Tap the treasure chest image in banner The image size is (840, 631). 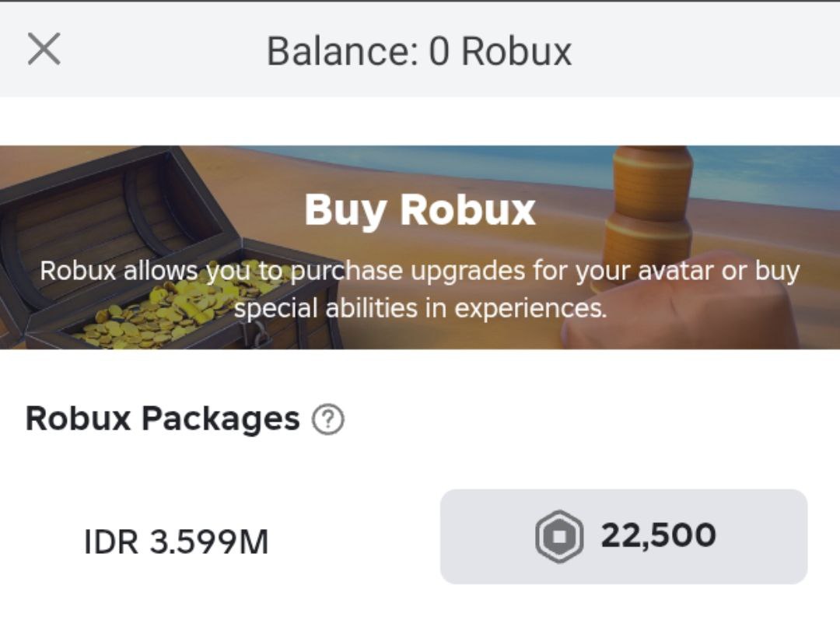pos(156,257)
